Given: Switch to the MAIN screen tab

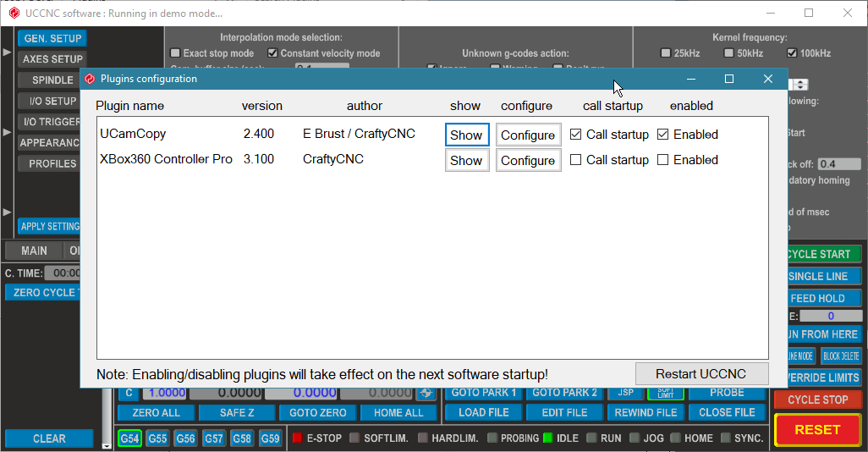Looking at the screenshot, I should coord(34,251).
